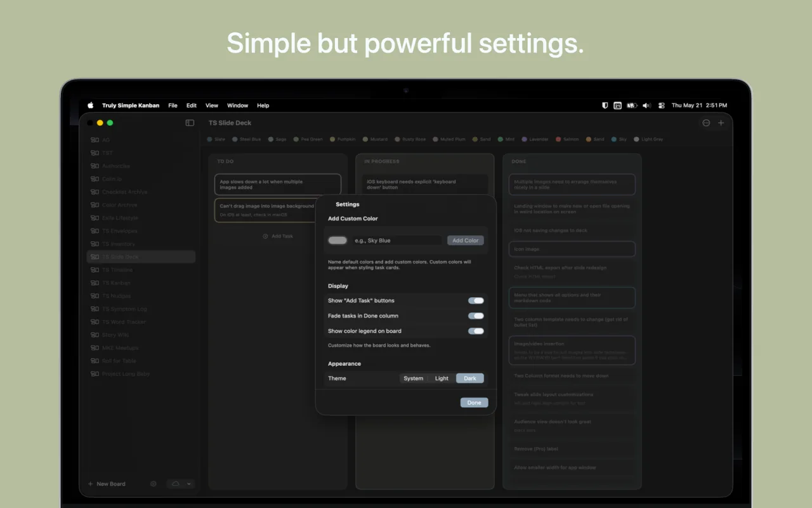
Task: Select the Light theme option
Action: [442, 378]
